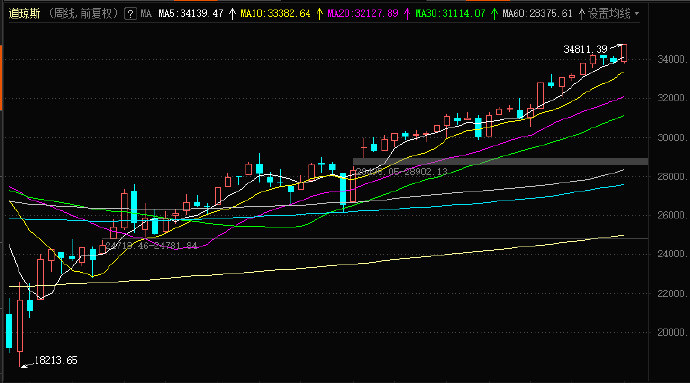Click the 18213.65 low price marker

[x=55, y=361]
